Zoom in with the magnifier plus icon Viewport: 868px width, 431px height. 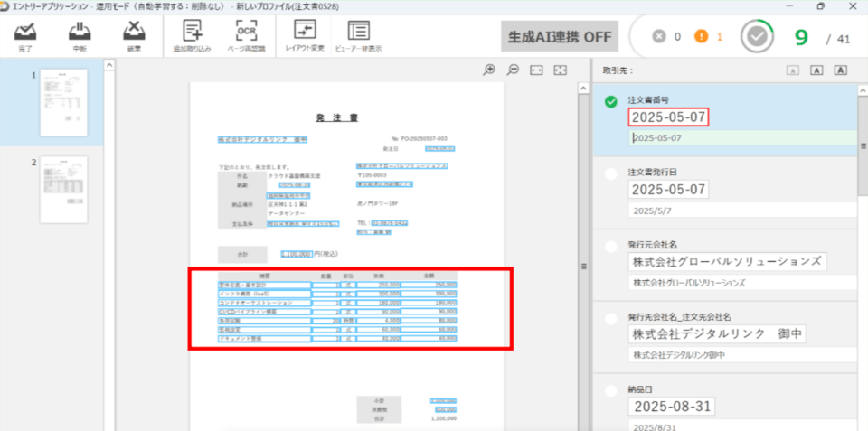point(489,70)
